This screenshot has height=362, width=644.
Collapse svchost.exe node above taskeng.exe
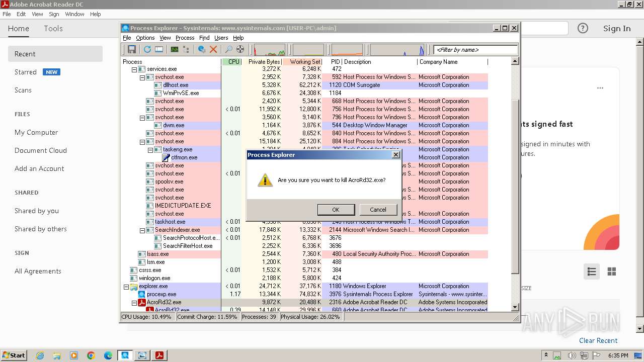tap(142, 142)
